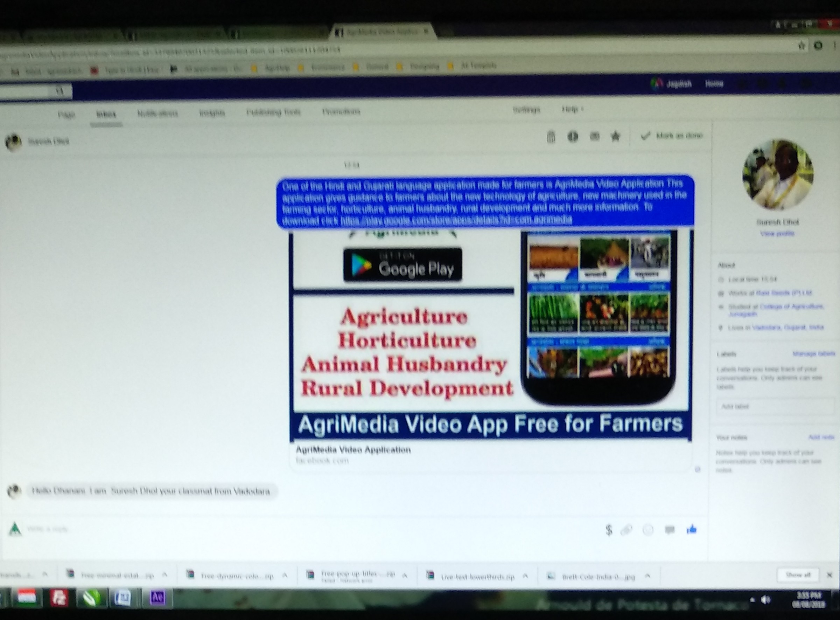Click the Facebook search magnifier button
840x620 pixels.
coord(60,91)
